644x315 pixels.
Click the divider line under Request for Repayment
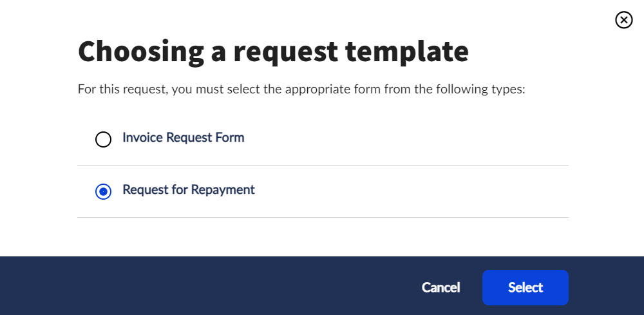tap(323, 217)
